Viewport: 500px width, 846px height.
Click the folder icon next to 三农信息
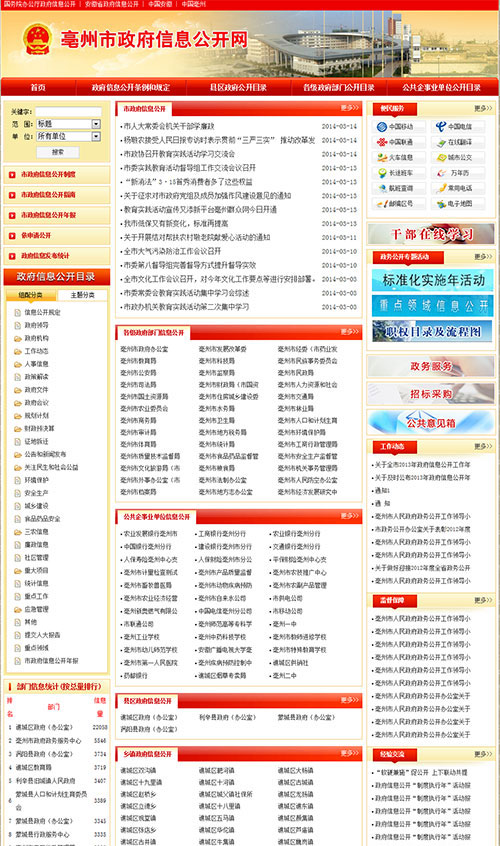click(x=18, y=532)
